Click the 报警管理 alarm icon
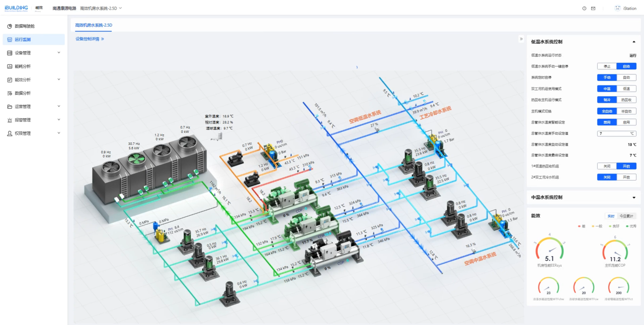This screenshot has height=325, width=644. coord(10,120)
